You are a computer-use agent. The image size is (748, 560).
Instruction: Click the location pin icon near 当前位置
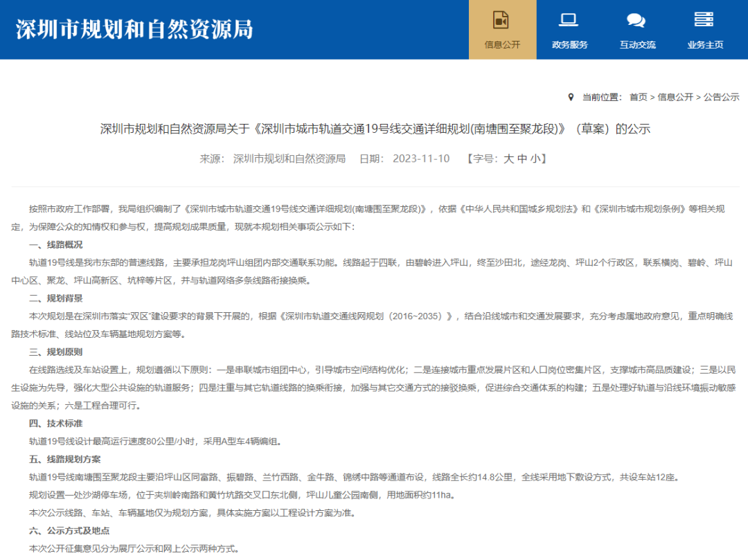pos(571,97)
